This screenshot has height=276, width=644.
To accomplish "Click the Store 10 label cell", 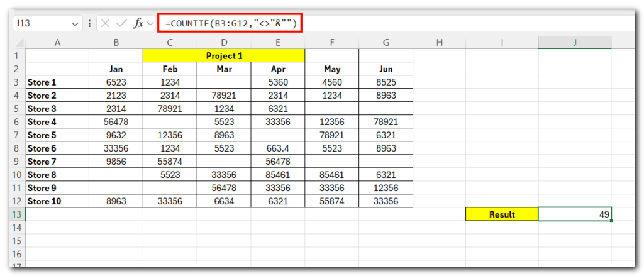I will click(57, 201).
